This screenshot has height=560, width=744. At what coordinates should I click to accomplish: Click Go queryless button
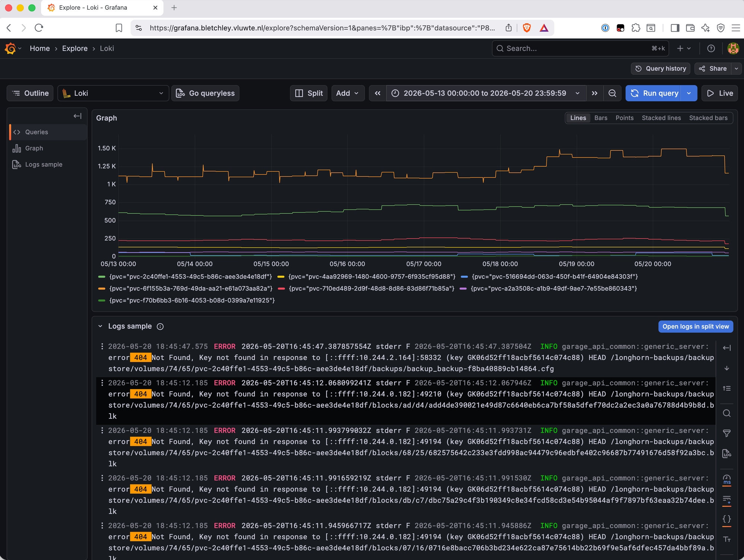tap(205, 93)
